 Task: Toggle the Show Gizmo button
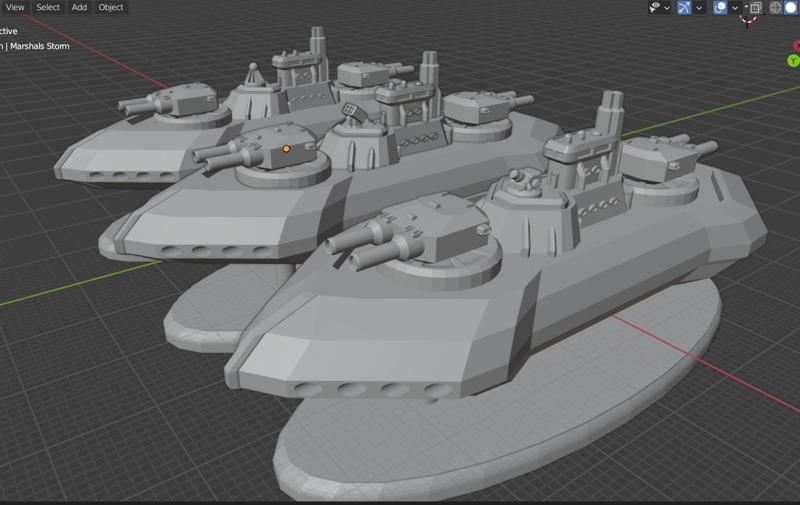point(684,7)
